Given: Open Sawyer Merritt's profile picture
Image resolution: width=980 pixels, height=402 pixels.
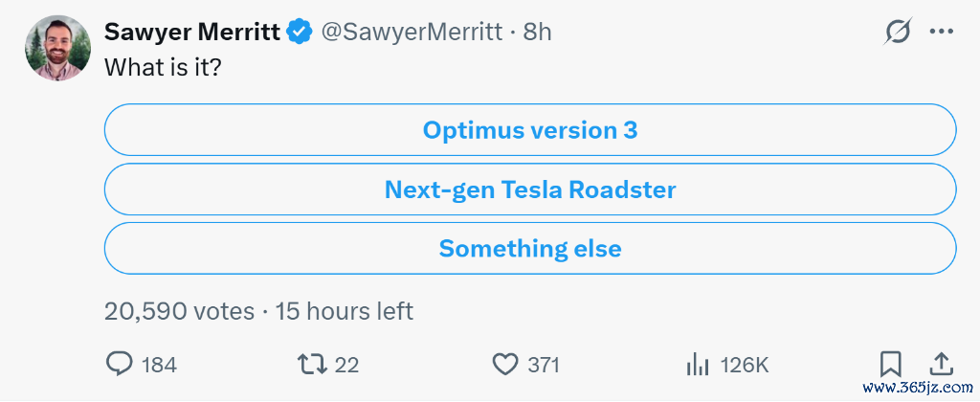Looking at the screenshot, I should pos(57,48).
